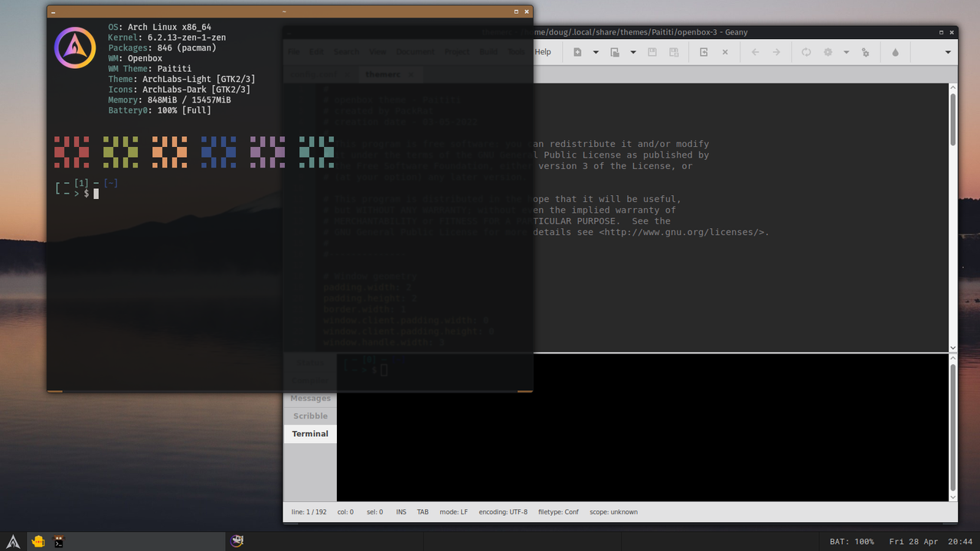Switch to the Scribble tab
The width and height of the screenshot is (980, 551).
point(310,416)
